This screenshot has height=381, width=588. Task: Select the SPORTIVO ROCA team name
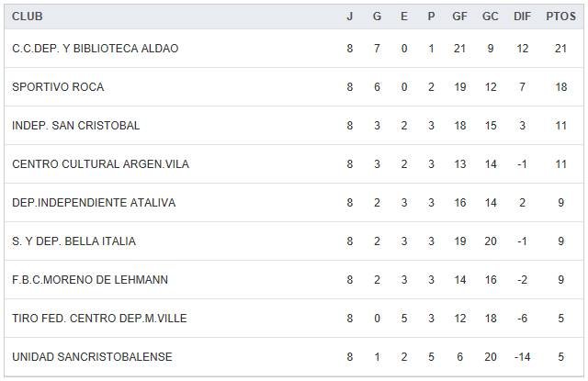point(58,87)
